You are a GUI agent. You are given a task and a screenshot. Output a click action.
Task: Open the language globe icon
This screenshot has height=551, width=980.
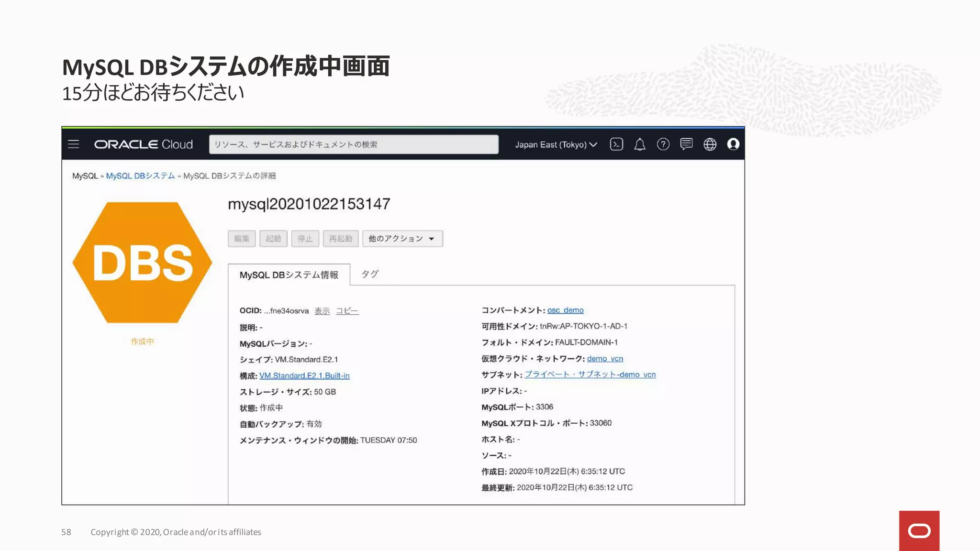pyautogui.click(x=710, y=144)
